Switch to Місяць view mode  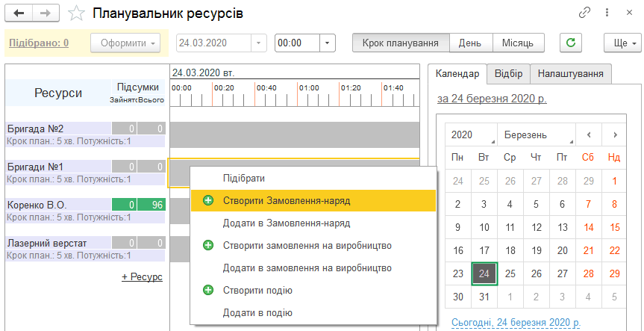pos(518,43)
